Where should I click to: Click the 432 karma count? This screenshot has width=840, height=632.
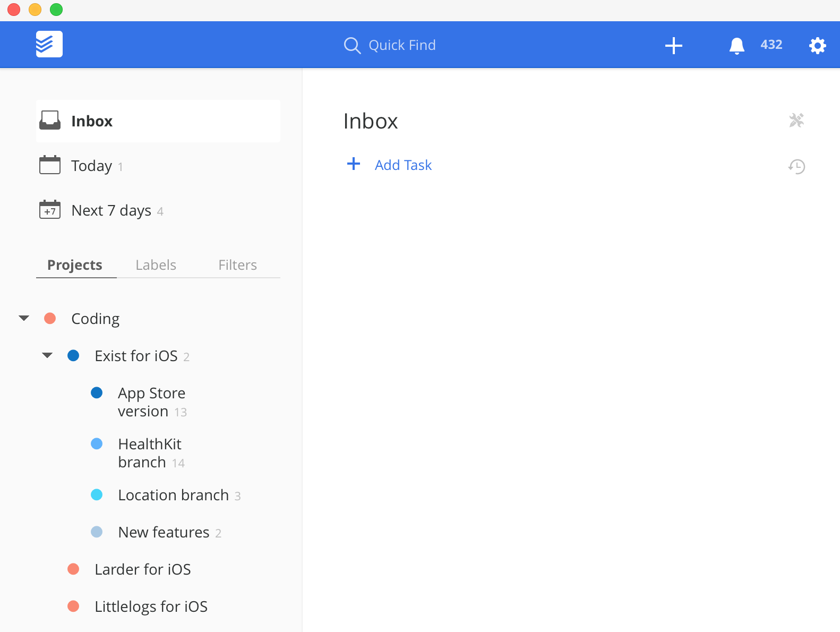click(x=771, y=45)
